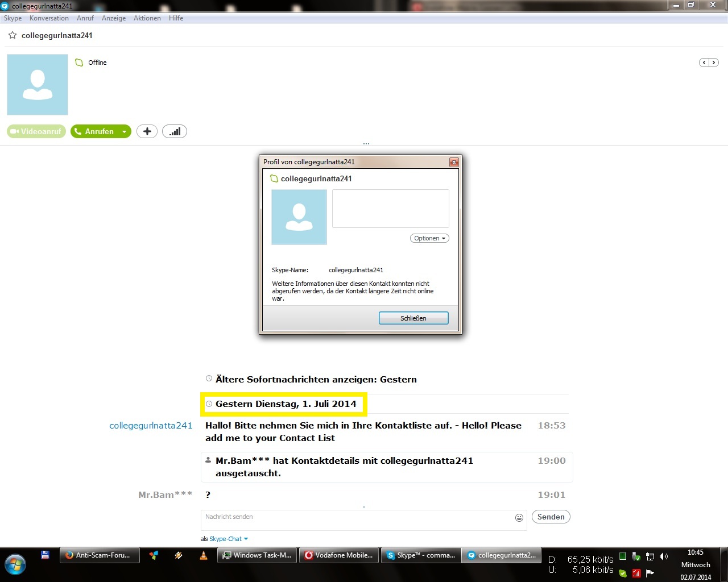Open the contact's large avatar picture
728x582 pixels.
(x=38, y=85)
